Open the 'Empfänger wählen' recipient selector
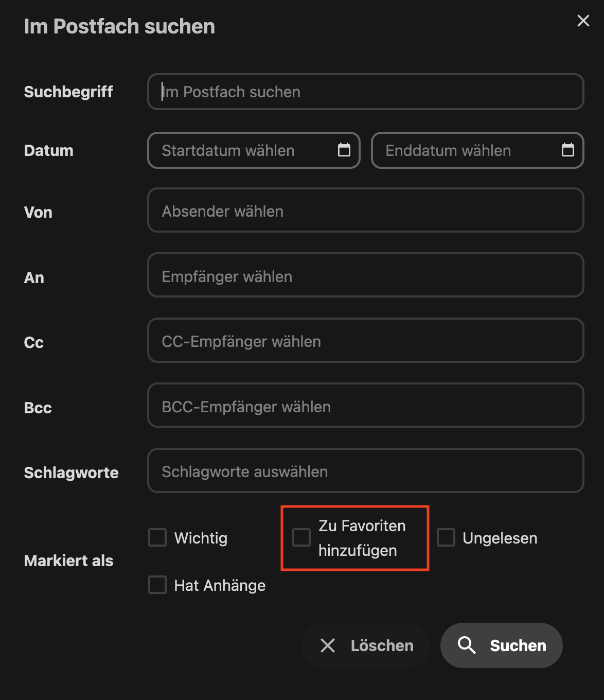 click(x=365, y=275)
